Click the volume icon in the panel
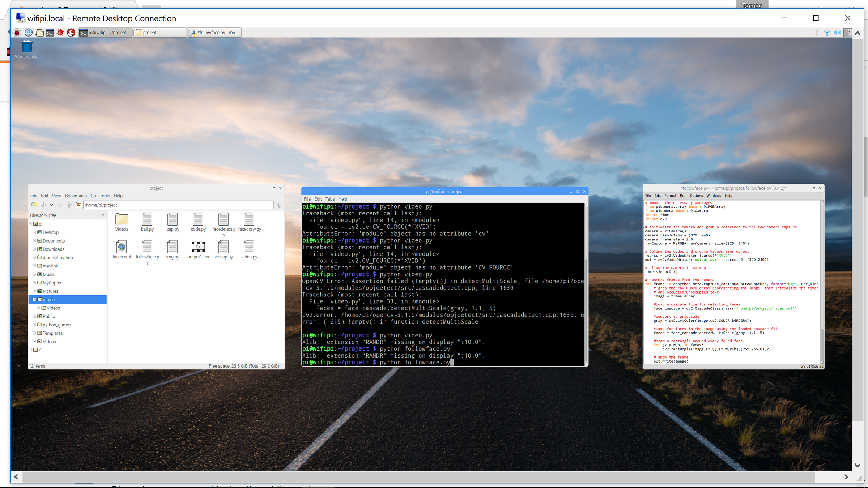This screenshot has width=868, height=488. [837, 33]
